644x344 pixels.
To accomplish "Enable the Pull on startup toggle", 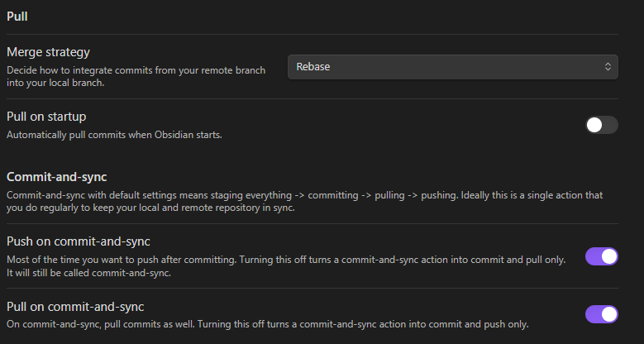I will pyautogui.click(x=601, y=125).
